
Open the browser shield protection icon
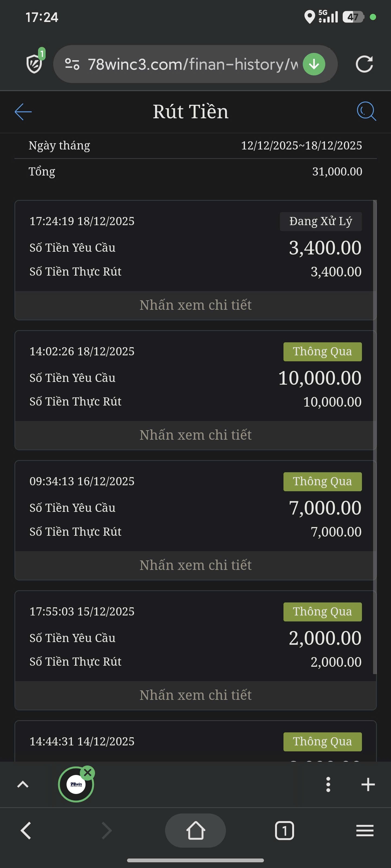[x=34, y=63]
